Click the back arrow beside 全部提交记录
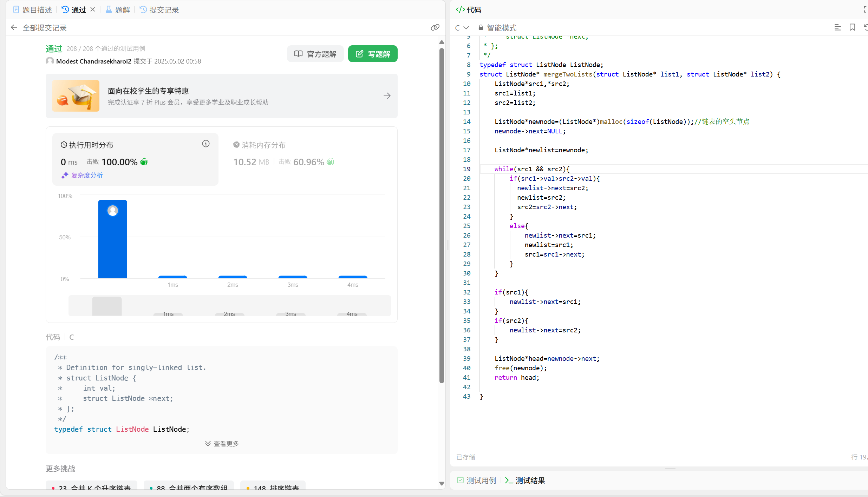This screenshot has height=497, width=868. [x=14, y=27]
